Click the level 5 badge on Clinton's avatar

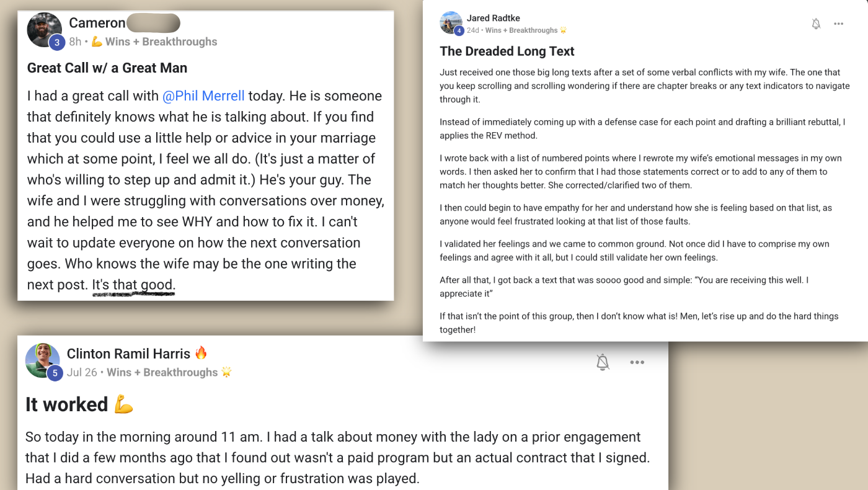(55, 373)
